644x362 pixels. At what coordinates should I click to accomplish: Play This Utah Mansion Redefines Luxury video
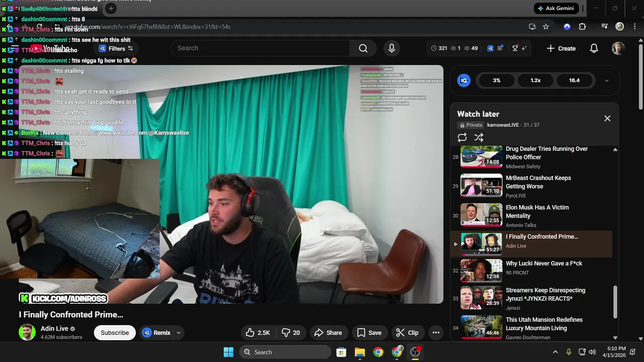[531, 328]
